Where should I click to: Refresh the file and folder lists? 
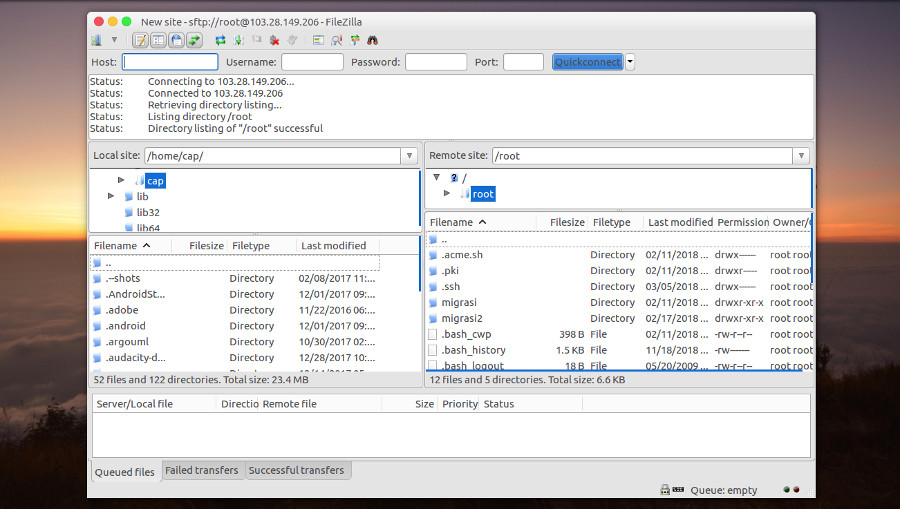220,40
